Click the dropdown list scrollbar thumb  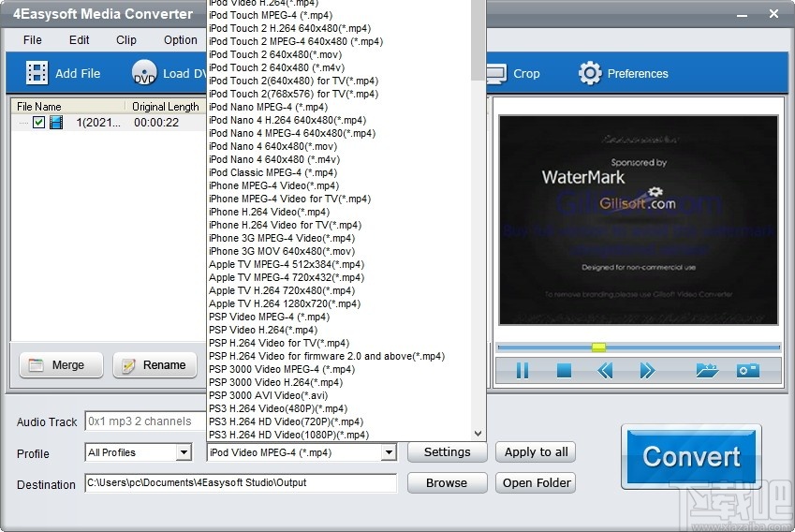[x=478, y=39]
